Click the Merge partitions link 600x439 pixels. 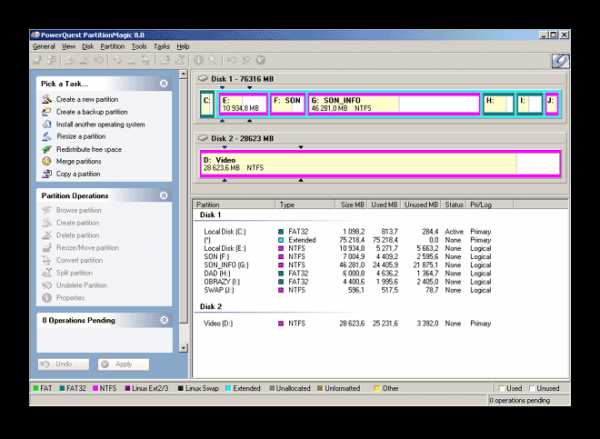coord(78,162)
